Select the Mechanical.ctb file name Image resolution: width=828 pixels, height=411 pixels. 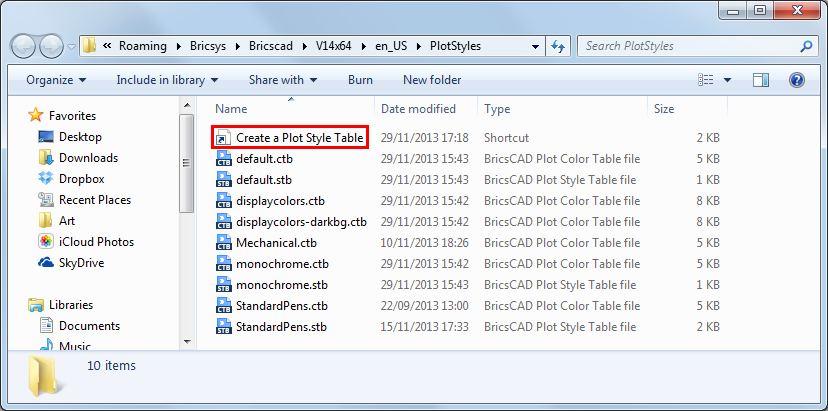point(277,243)
